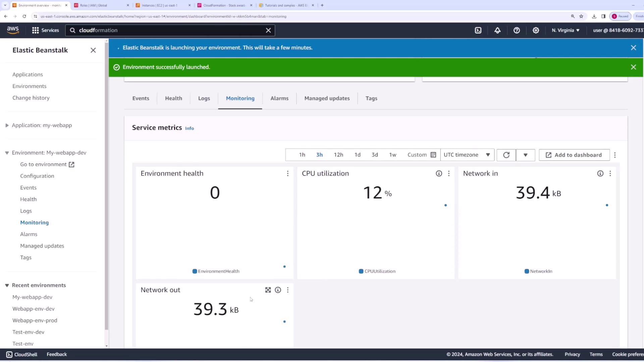Open the AWS console settings gear
Screen dimensions: 644x362
coord(536,30)
